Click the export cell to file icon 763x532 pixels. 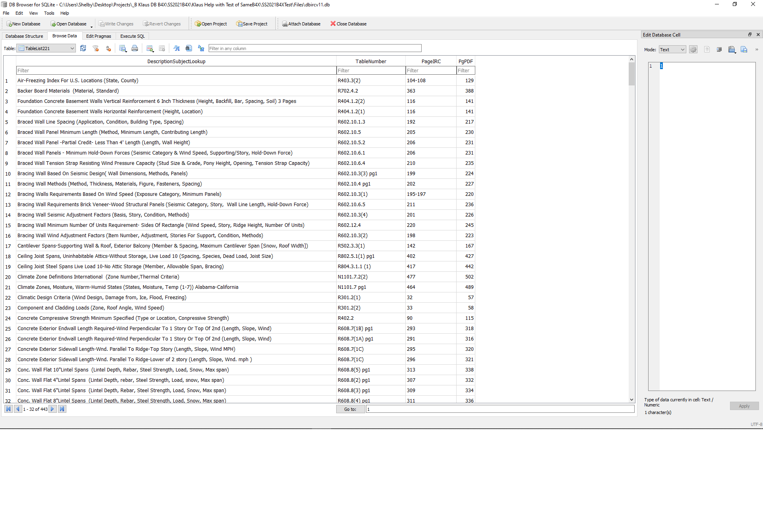click(744, 50)
